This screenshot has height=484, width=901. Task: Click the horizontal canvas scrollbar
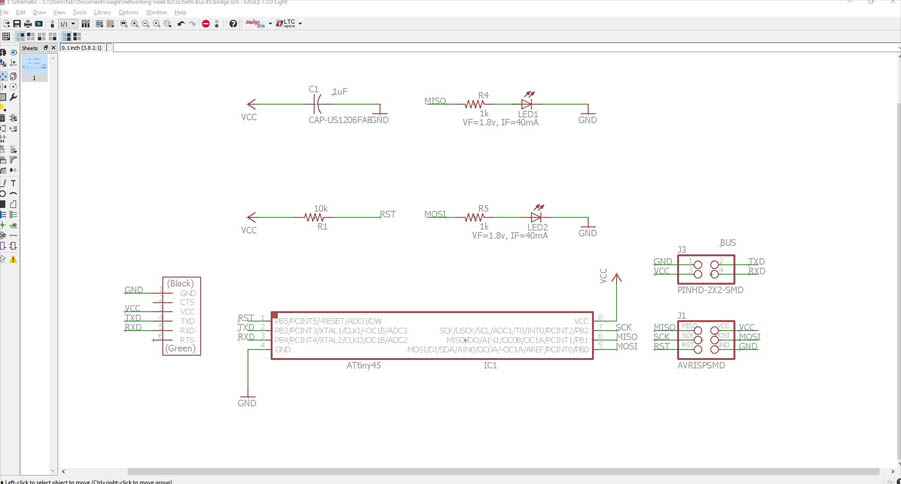(503, 471)
